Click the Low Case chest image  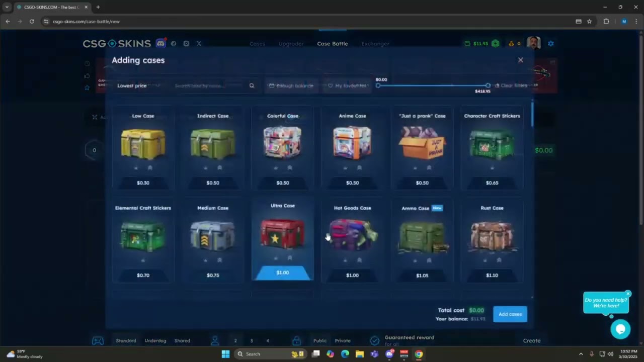(x=143, y=143)
